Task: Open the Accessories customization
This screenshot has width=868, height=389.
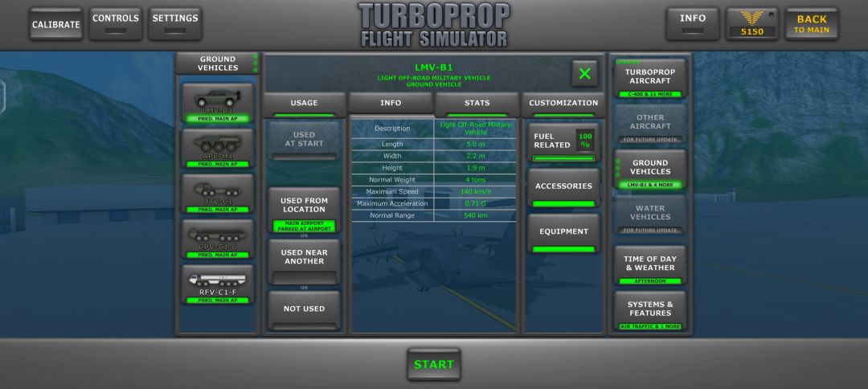Action: (563, 188)
